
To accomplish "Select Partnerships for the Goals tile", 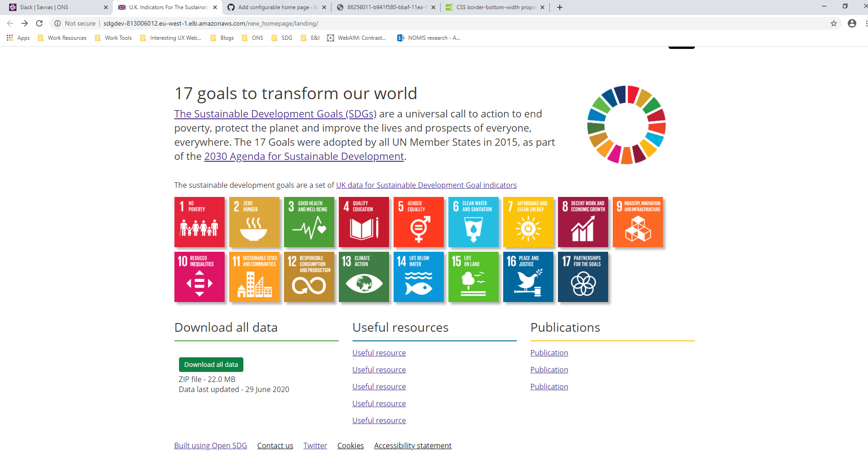I will click(x=583, y=277).
